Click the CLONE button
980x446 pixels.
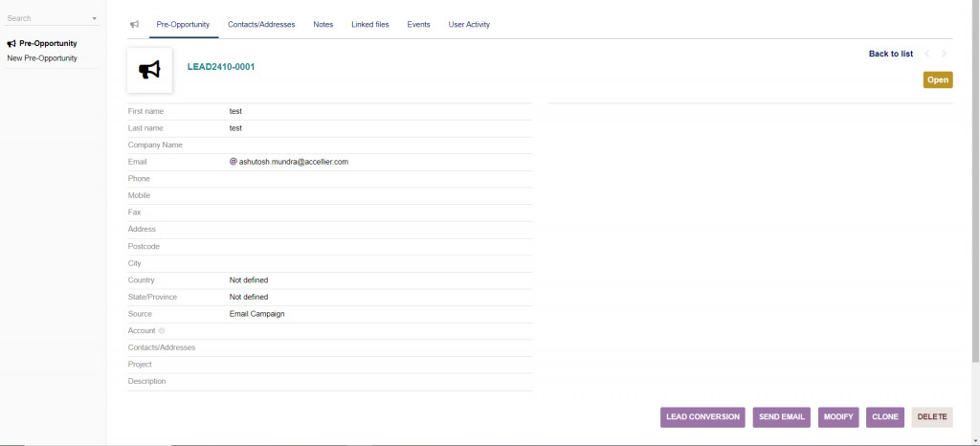click(x=885, y=417)
